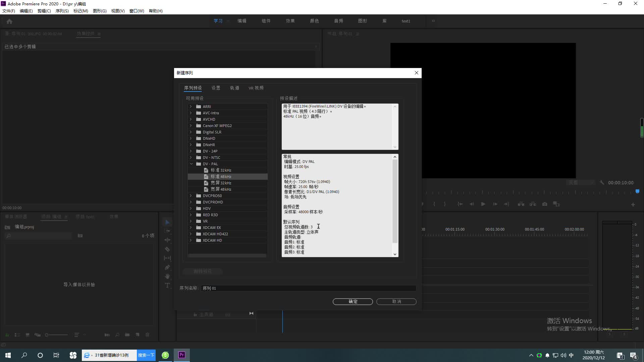Click the preset list horizontal scrollbar
Viewport: 644px width, 362px height.
point(227,255)
